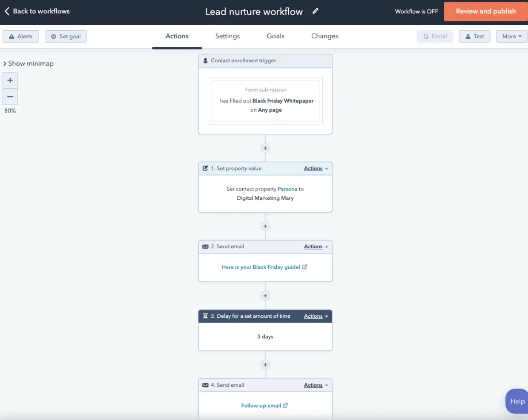Image resolution: width=528 pixels, height=420 pixels.
Task: Expand the Show minimap panel
Action: coord(28,63)
